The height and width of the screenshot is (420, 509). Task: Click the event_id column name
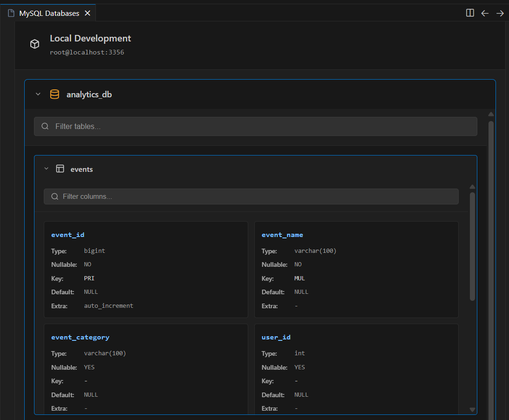[x=68, y=235]
